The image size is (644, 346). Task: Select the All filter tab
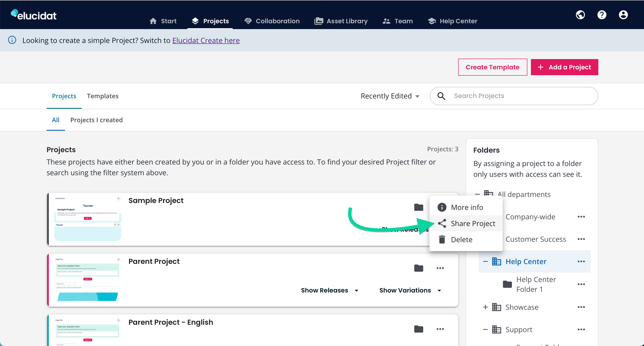tap(56, 120)
